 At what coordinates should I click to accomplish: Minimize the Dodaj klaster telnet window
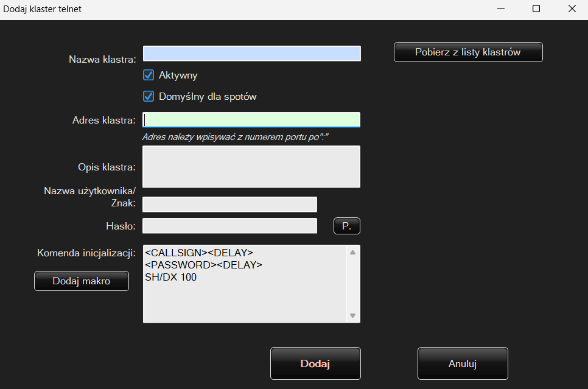pyautogui.click(x=501, y=9)
